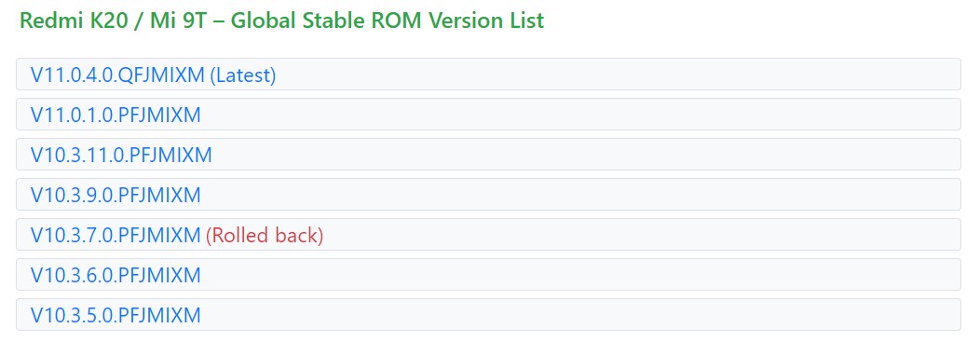Expand the V10.3.11.0.PFJMIXM accordion row
This screenshot has height=342, width=980.
pos(488,155)
